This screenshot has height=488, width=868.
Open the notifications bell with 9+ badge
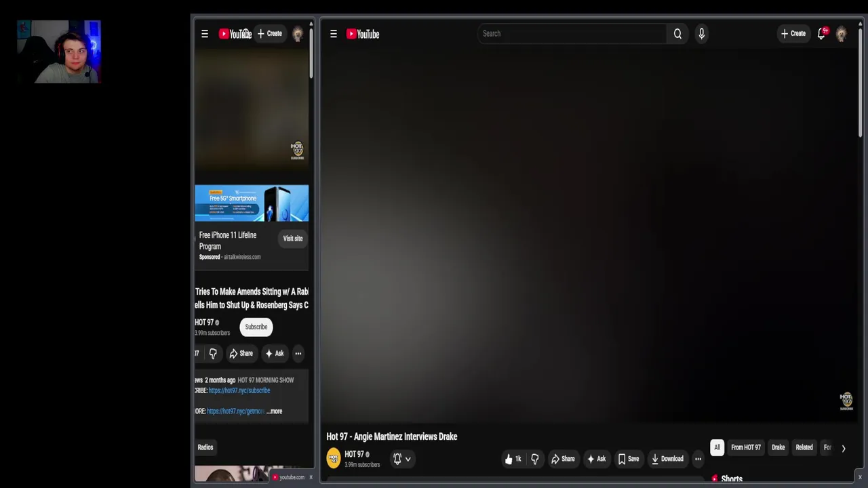[822, 33]
